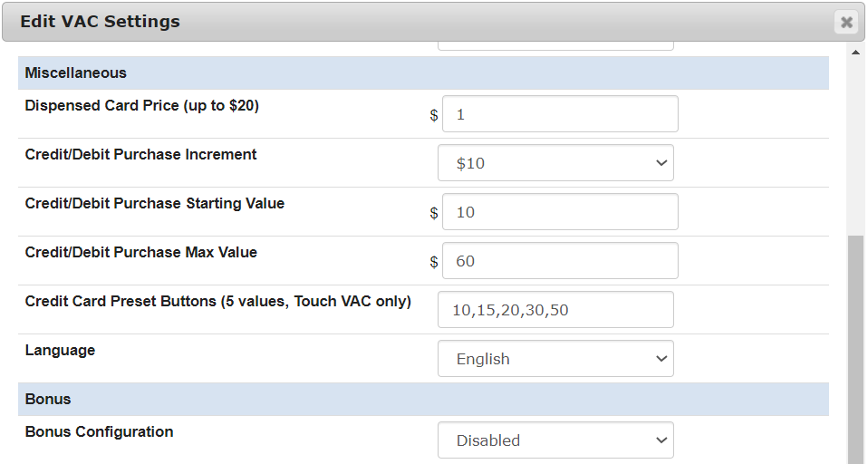Click the Credit/Debit Purchase Max Value field

coord(560,261)
